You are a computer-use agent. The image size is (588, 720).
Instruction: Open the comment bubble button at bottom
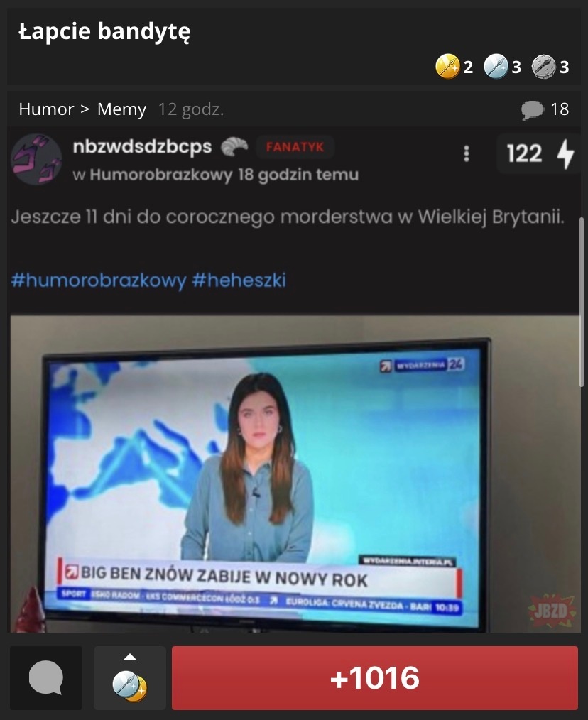tap(46, 678)
